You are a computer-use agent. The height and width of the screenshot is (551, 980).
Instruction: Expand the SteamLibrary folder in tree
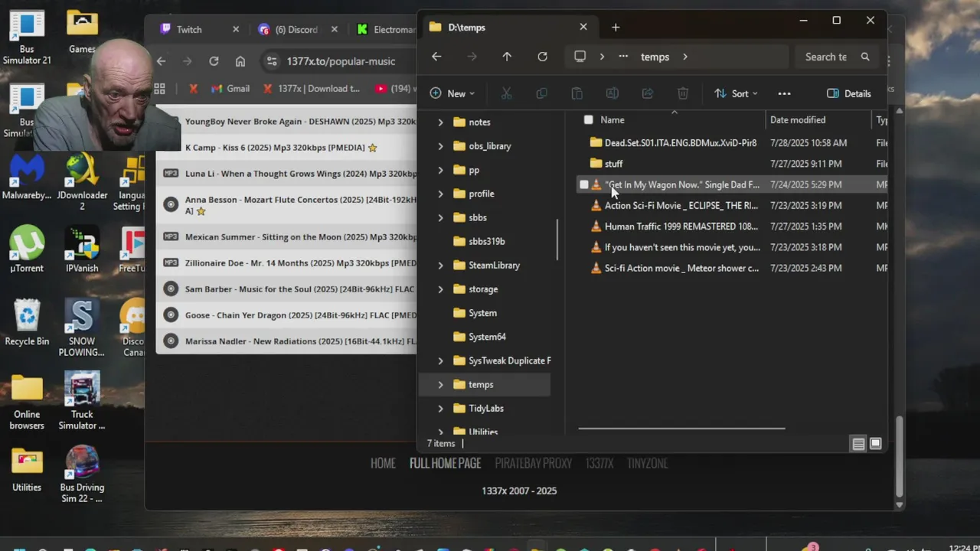click(x=440, y=266)
